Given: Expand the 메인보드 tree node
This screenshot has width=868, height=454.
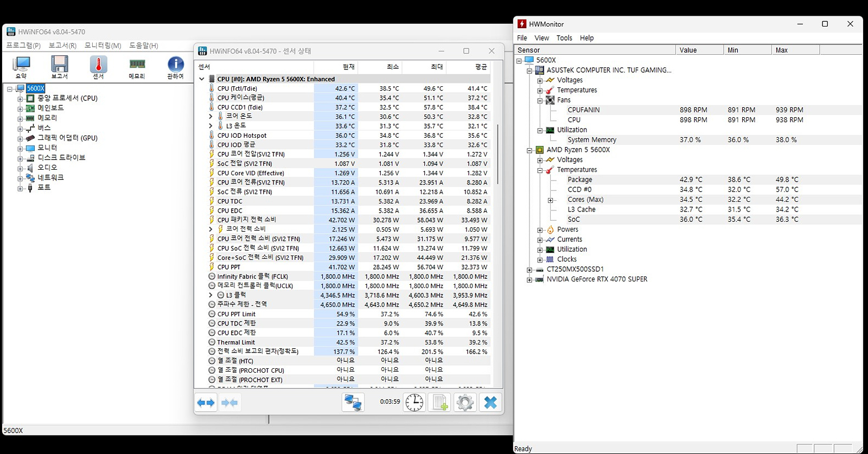Looking at the screenshot, I should click(x=20, y=108).
